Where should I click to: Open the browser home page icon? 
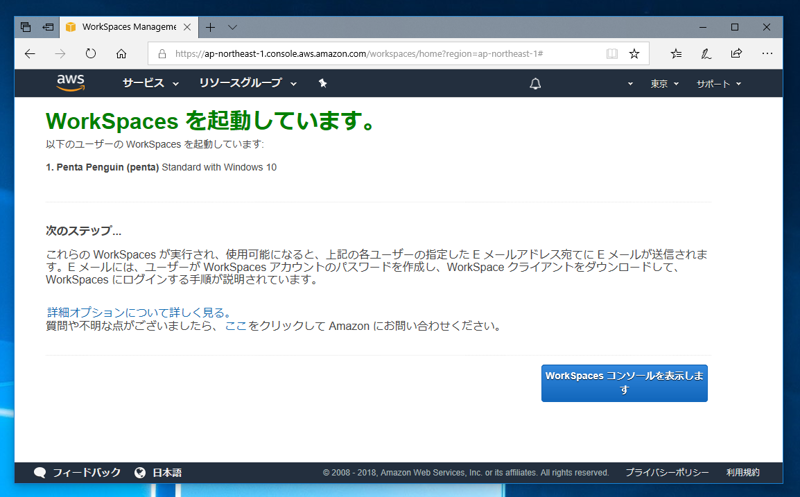click(x=121, y=54)
